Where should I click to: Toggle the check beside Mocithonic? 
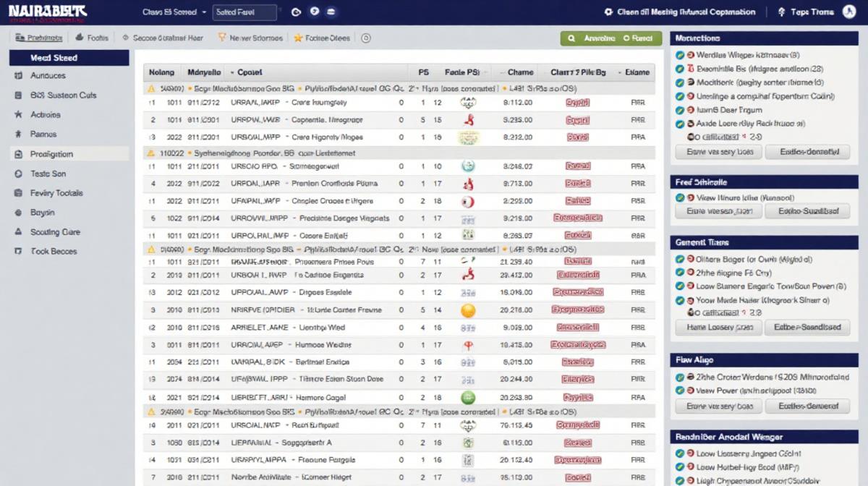(679, 82)
